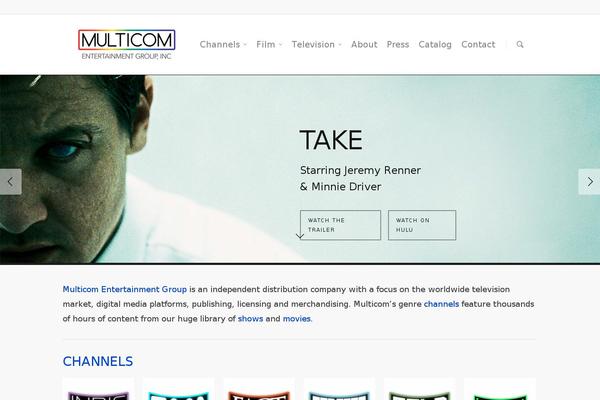Open the Press page
The image size is (600, 400).
398,44
